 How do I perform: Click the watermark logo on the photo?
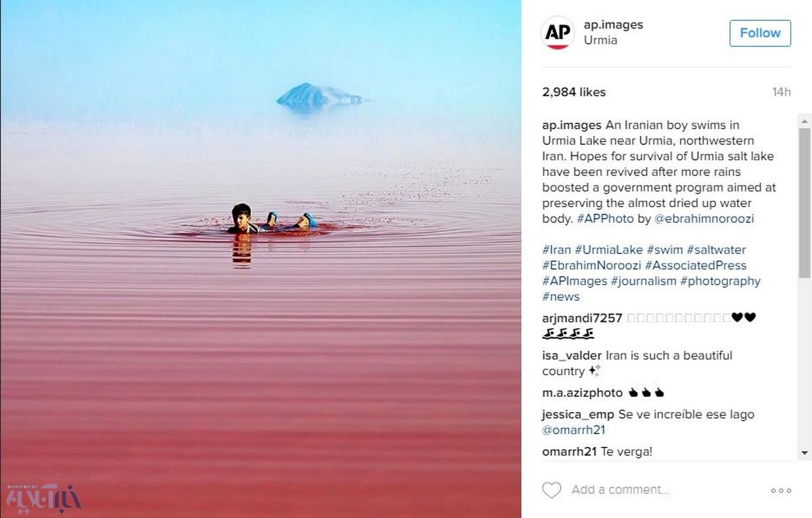(x=43, y=496)
